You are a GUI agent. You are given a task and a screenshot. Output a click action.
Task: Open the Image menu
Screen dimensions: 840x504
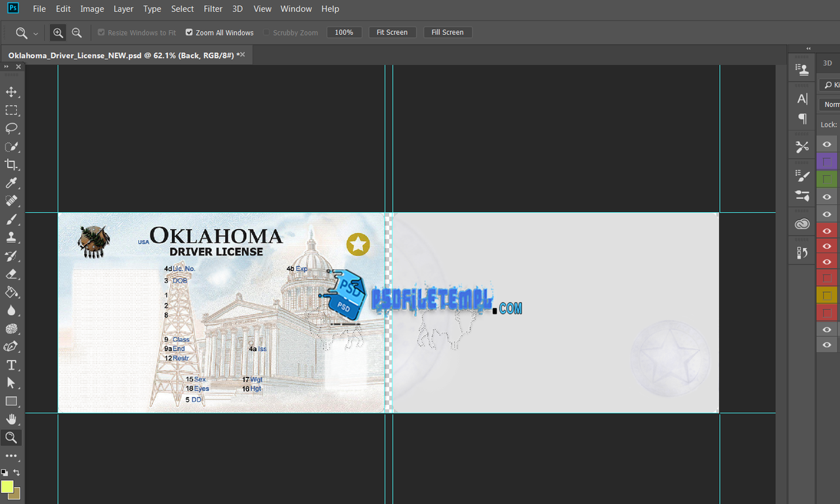coord(92,9)
